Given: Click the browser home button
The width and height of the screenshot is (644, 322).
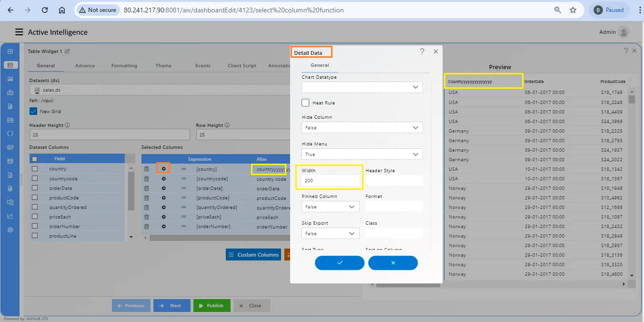Looking at the screenshot, I should tap(62, 10).
